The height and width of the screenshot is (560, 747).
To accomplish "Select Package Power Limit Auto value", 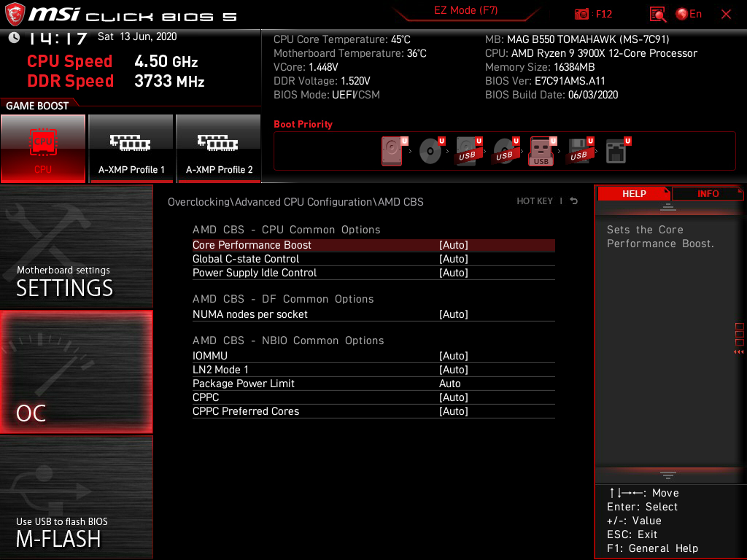I will pyautogui.click(x=449, y=384).
